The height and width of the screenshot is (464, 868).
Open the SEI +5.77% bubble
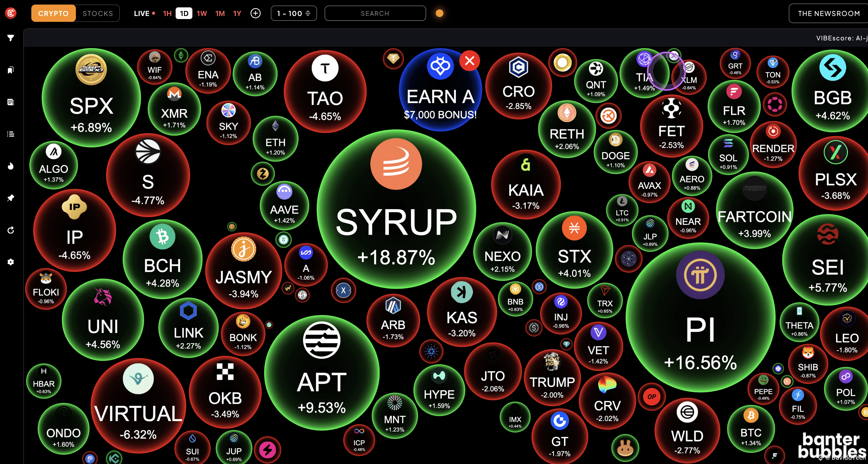pos(828,260)
